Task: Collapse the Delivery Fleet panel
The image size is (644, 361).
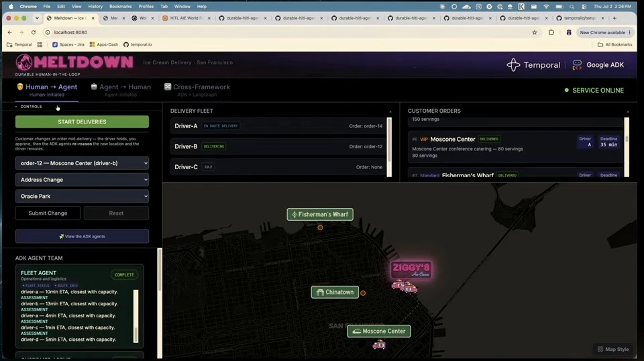Action: 390,111
